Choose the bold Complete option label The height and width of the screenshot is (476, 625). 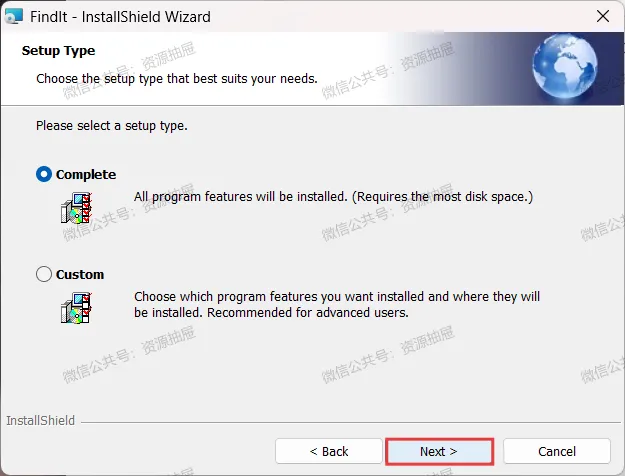click(86, 175)
